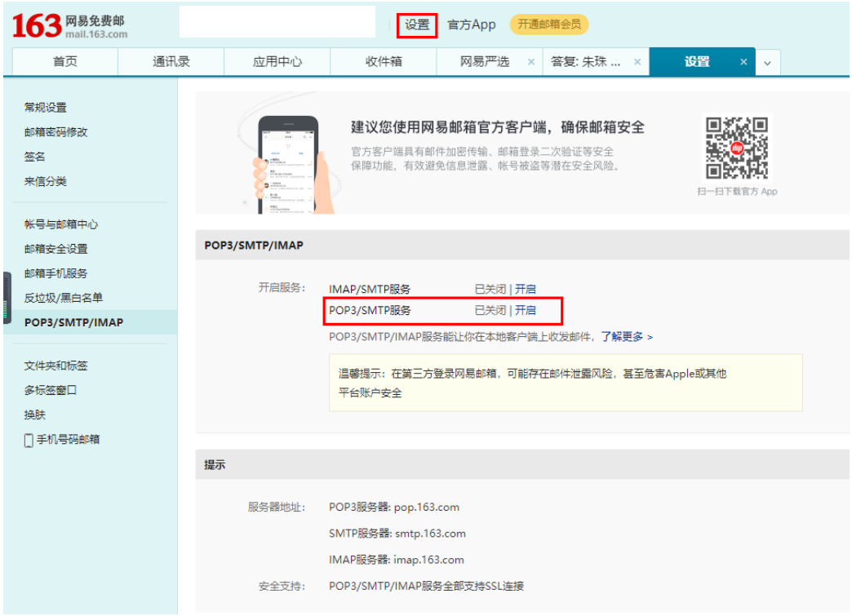
Task: Click the 163 NetEase mail logo
Action: (69, 25)
